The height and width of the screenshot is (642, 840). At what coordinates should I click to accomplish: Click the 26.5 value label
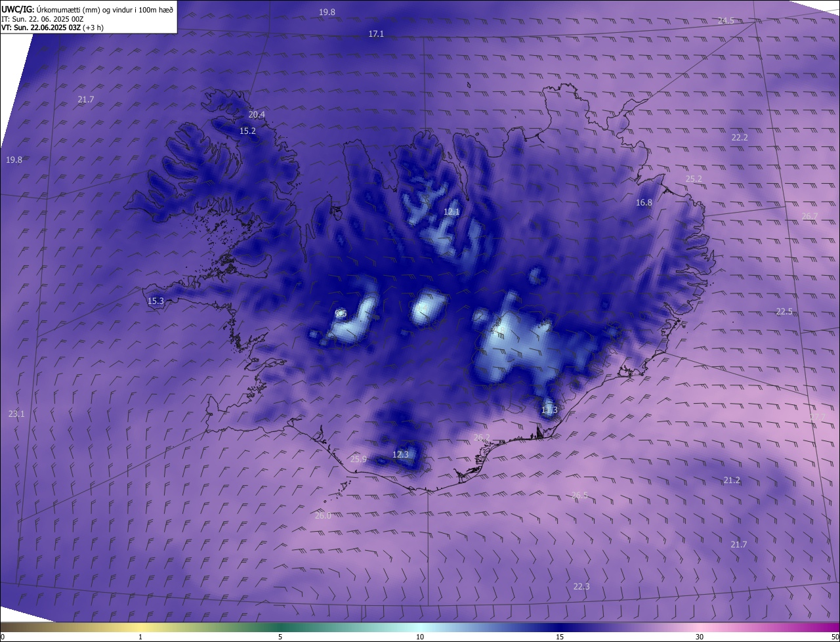pyautogui.click(x=579, y=496)
